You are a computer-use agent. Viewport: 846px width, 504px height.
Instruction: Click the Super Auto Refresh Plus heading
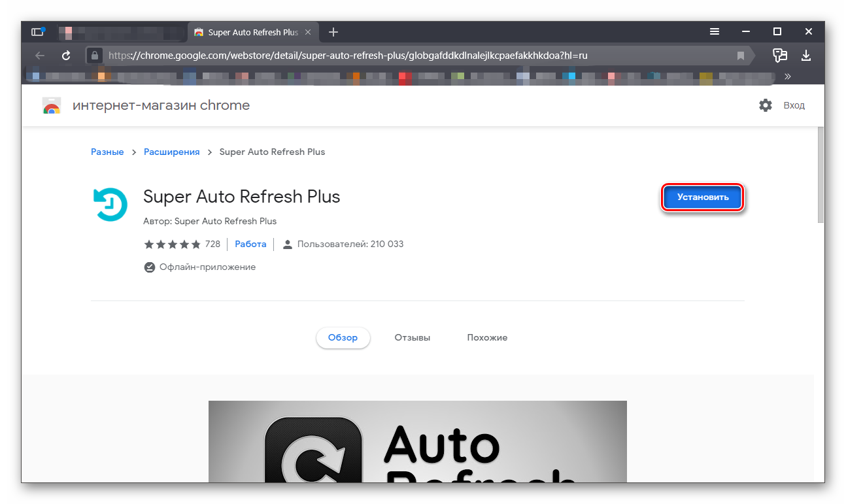coord(242,196)
